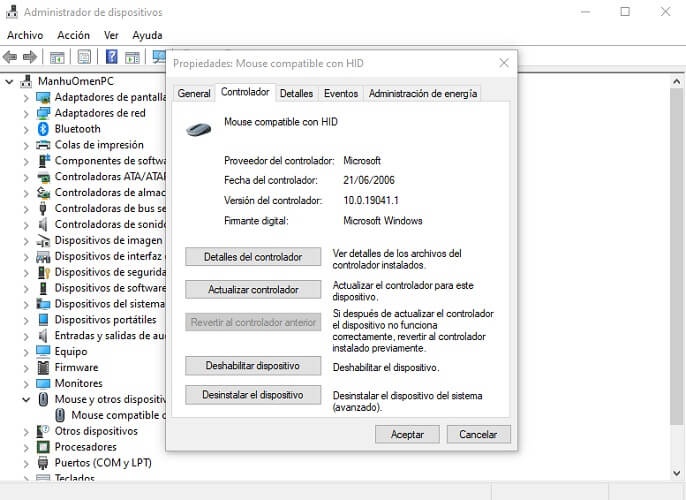This screenshot has width=686, height=500.
Task: Click the Dispositivos del sistema folder icon
Action: pos(43,304)
